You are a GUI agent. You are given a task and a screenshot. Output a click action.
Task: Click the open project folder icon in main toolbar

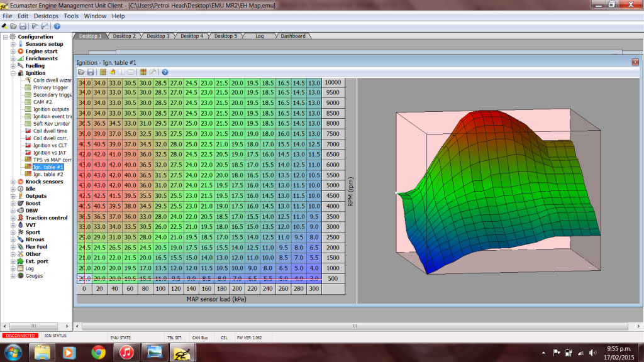[14, 26]
